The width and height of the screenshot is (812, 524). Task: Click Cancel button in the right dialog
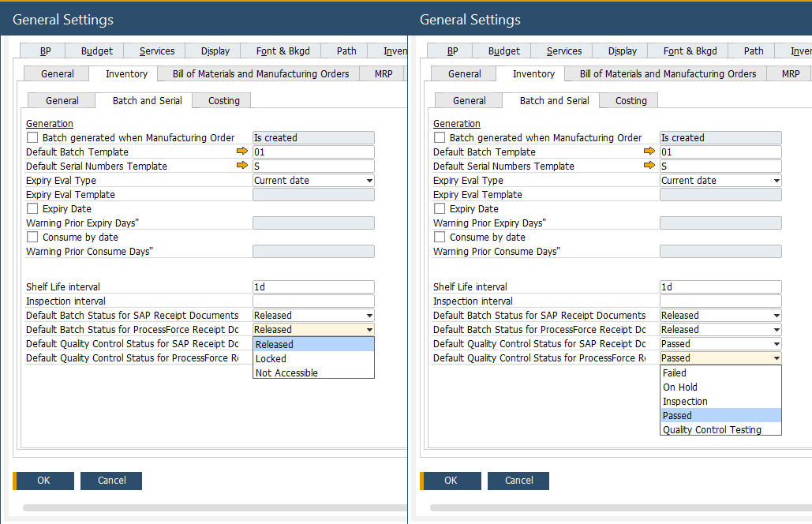[x=518, y=481]
